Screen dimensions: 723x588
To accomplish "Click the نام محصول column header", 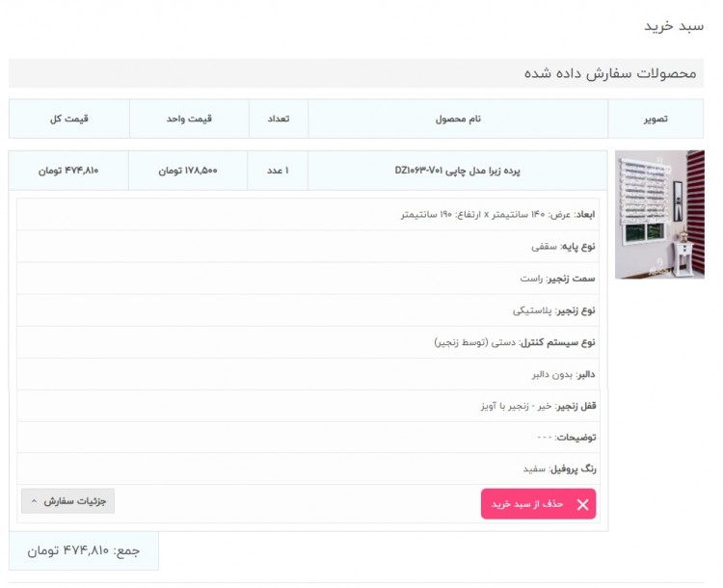I will click(x=458, y=119).
